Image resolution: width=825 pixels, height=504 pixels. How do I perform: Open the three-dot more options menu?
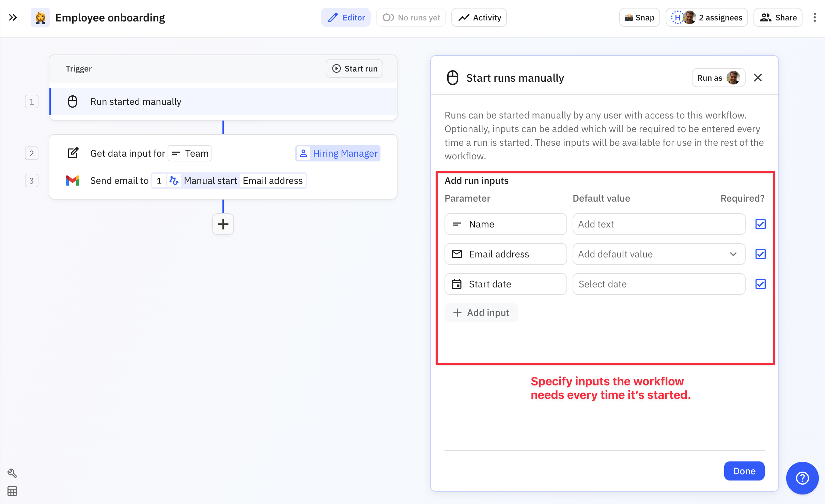pos(814,17)
